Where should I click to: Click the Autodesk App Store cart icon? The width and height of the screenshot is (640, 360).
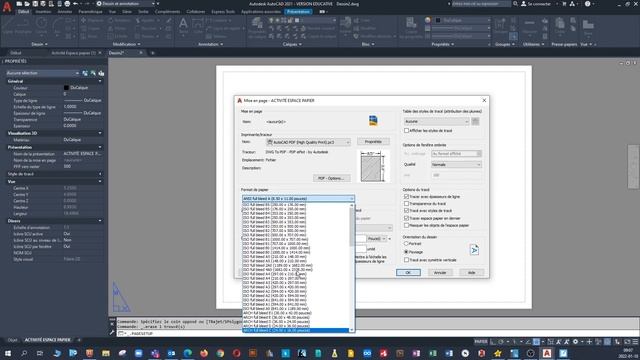click(564, 4)
